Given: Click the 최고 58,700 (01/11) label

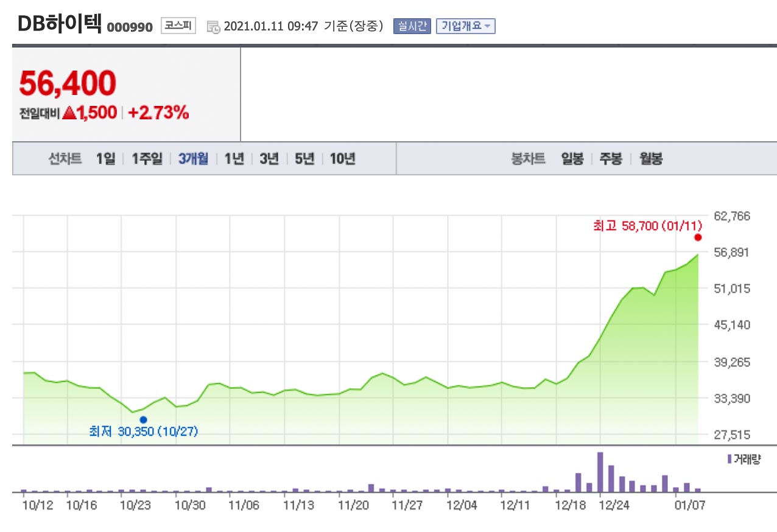Looking at the screenshot, I should tap(647, 226).
